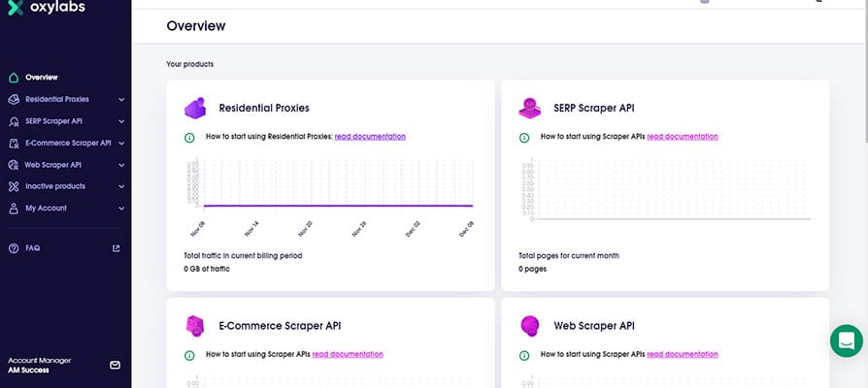
Task: Open Web Scraper API read documentation link
Action: pyautogui.click(x=682, y=354)
